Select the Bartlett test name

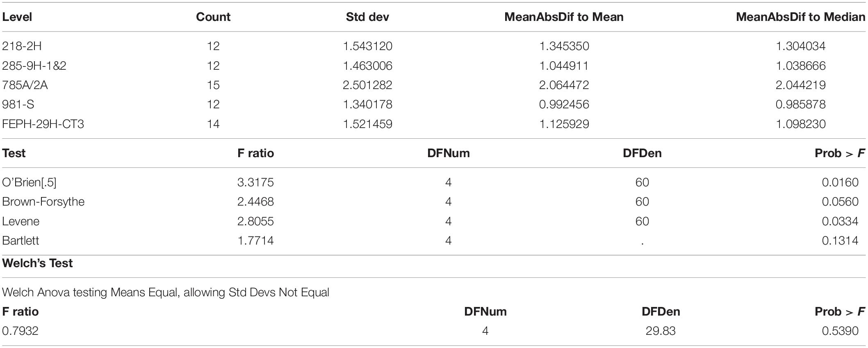(x=21, y=240)
